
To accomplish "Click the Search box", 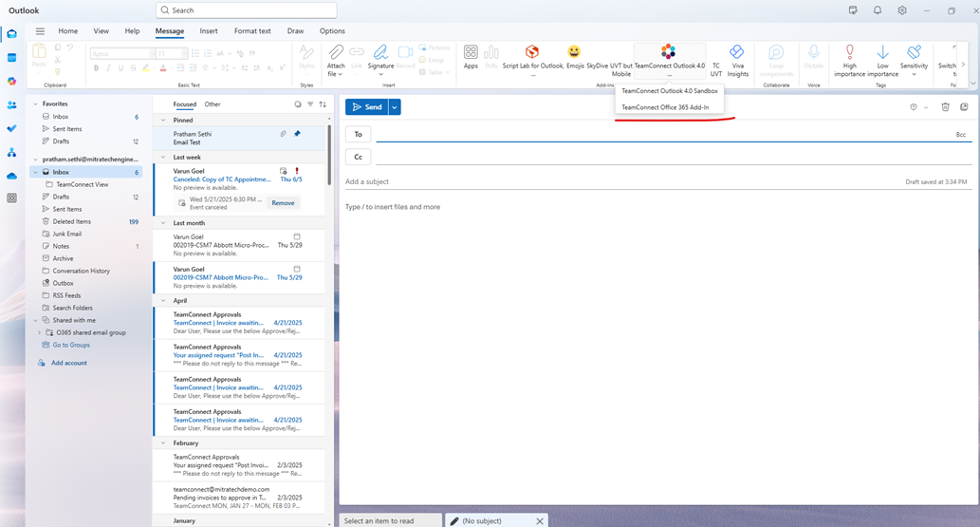I will (x=247, y=10).
